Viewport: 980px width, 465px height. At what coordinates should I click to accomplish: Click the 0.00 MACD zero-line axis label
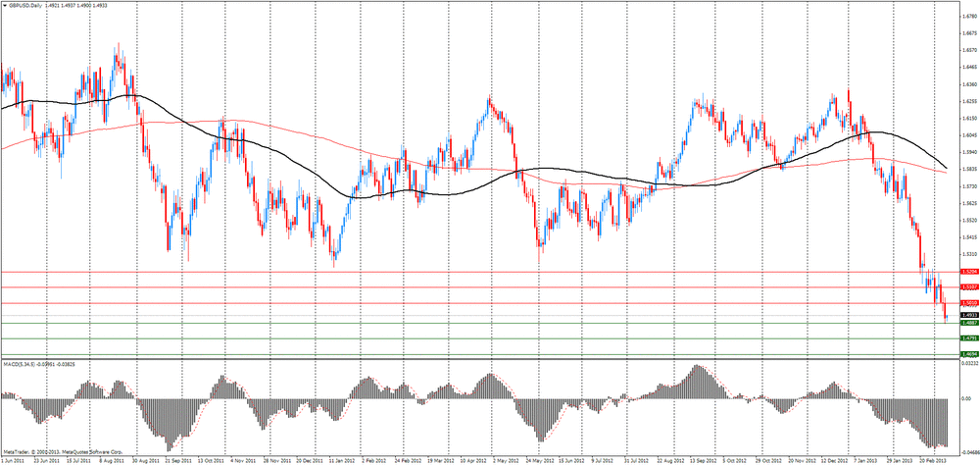point(966,398)
